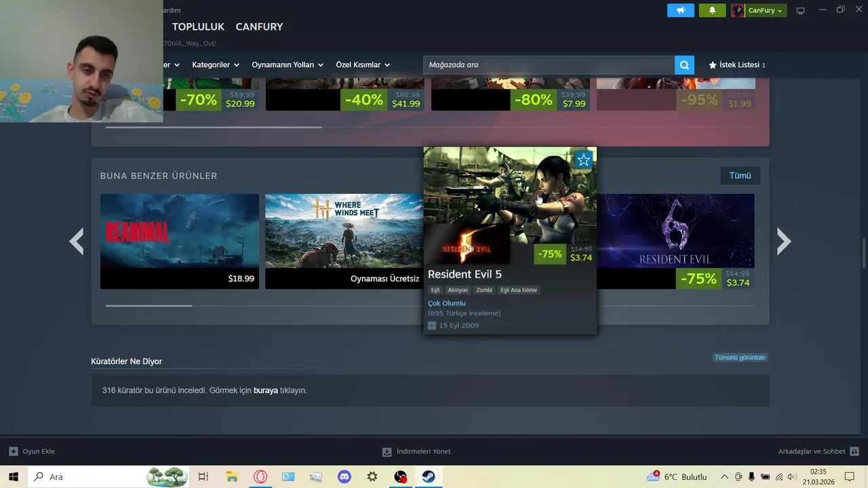Switch to OBS Studio taskbar icon
The height and width of the screenshot is (488, 868).
coord(401,476)
